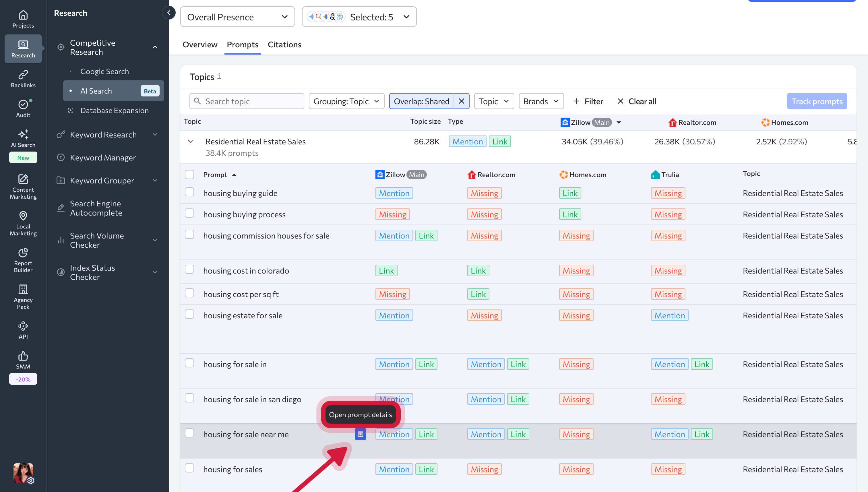The width and height of the screenshot is (868, 492).
Task: Open prompt details icon for housing for sale near me
Action: tap(361, 434)
